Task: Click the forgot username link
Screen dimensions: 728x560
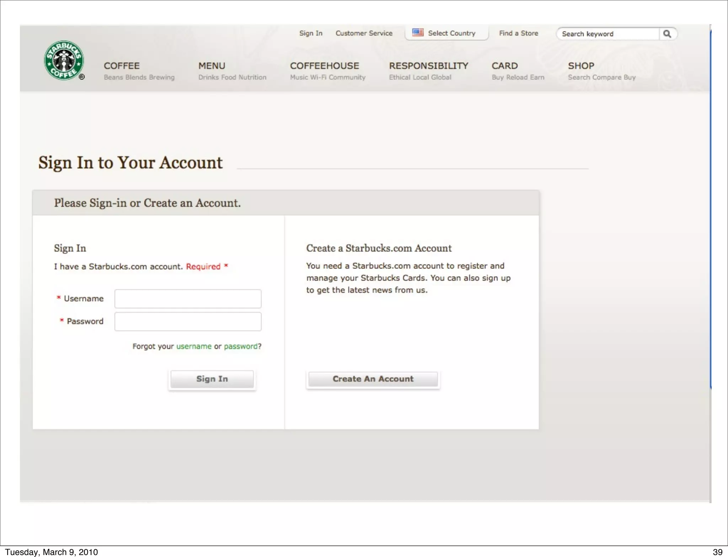Action: click(x=194, y=346)
